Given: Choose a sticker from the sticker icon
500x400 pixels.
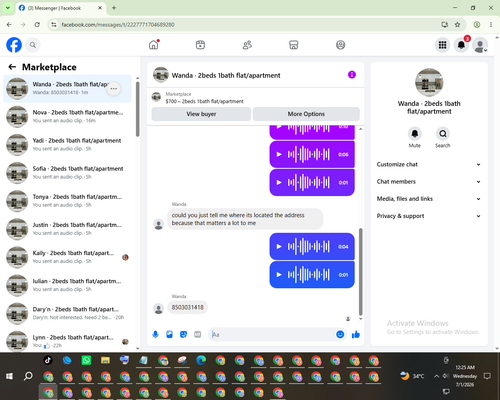Looking at the screenshot, I should pyautogui.click(x=183, y=334).
